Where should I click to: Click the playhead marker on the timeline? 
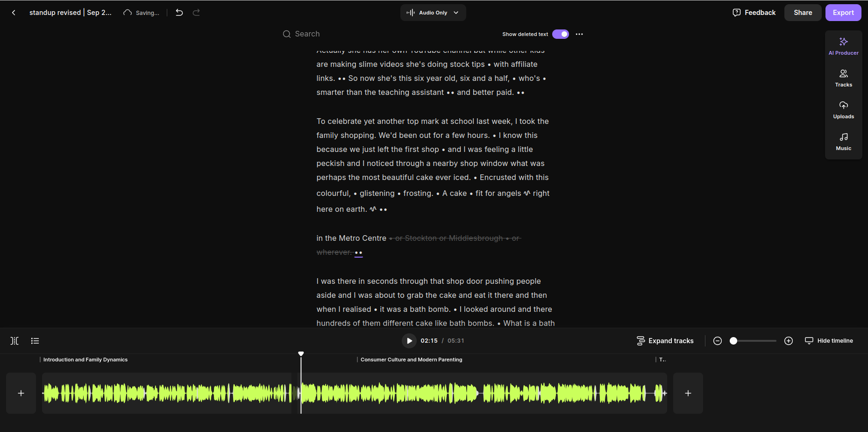(x=301, y=354)
